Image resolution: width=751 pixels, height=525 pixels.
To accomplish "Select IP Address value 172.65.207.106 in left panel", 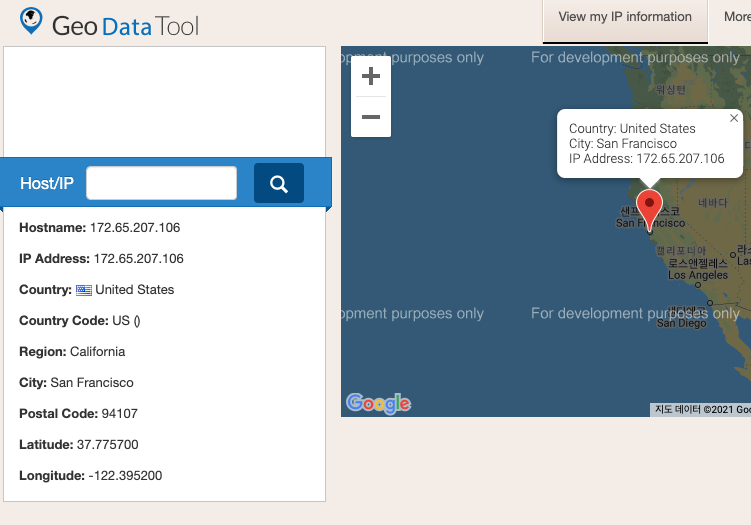I will tap(138, 259).
